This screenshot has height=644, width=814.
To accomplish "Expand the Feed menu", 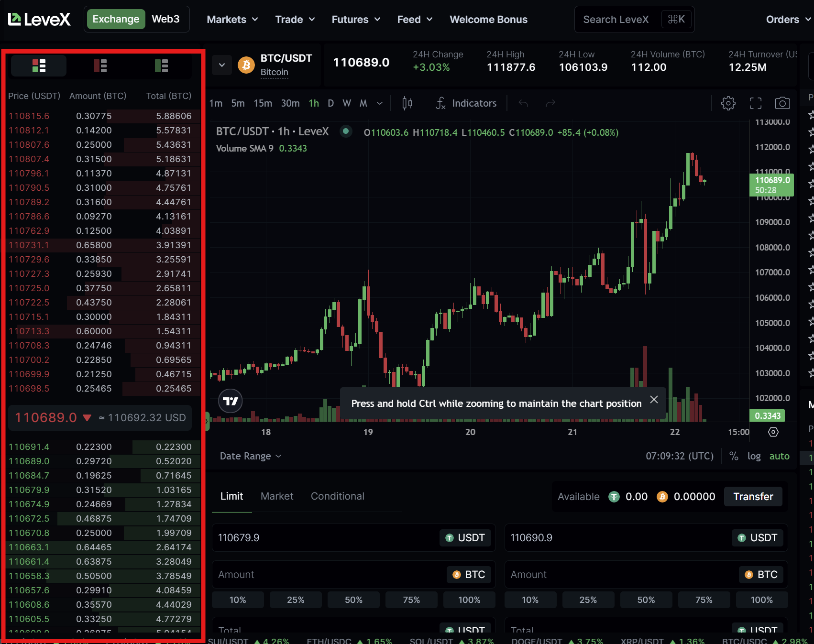I will click(415, 20).
